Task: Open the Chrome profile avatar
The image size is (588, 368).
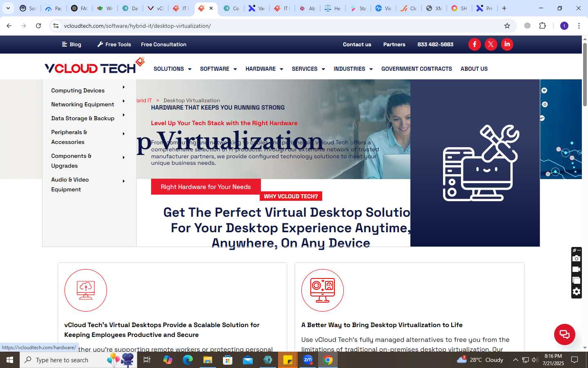Action: (x=564, y=26)
